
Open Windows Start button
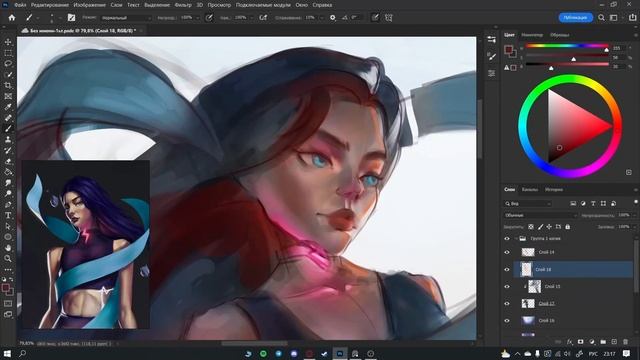click(x=7, y=353)
